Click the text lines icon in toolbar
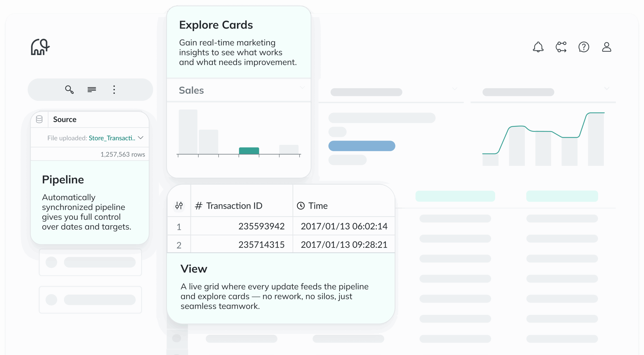This screenshot has height=355, width=644. (x=92, y=90)
